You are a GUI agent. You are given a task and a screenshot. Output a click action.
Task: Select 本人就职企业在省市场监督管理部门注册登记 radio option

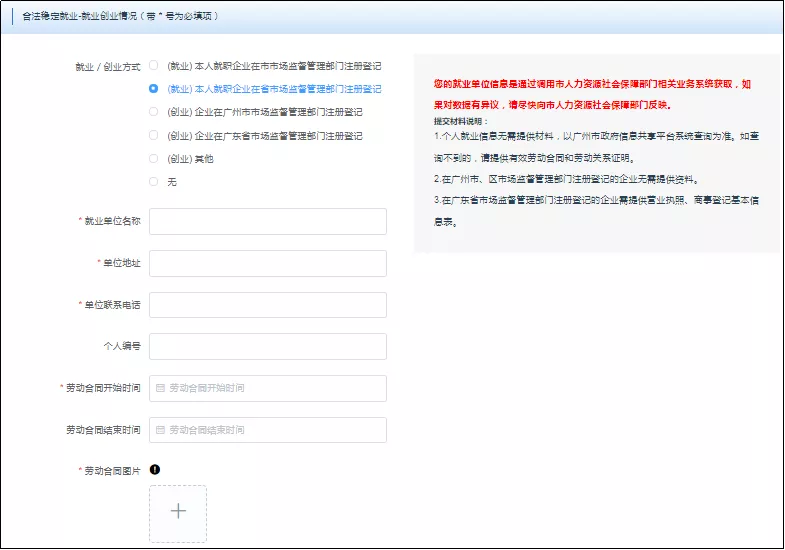(154, 89)
